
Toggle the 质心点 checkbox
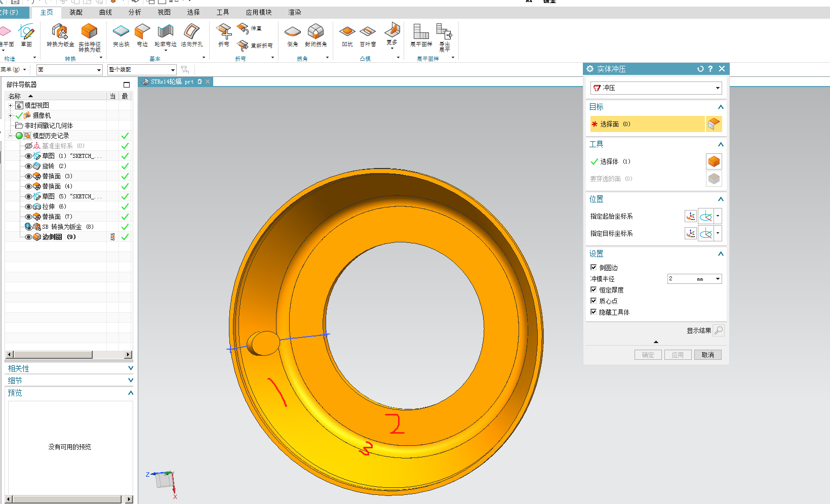click(x=594, y=301)
